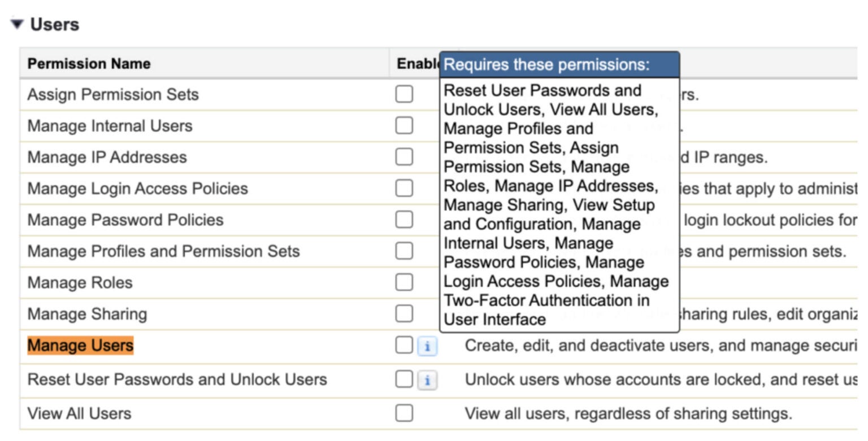Enable the Manage Internal Users checkbox
The width and height of the screenshot is (868, 441).
[x=403, y=126]
